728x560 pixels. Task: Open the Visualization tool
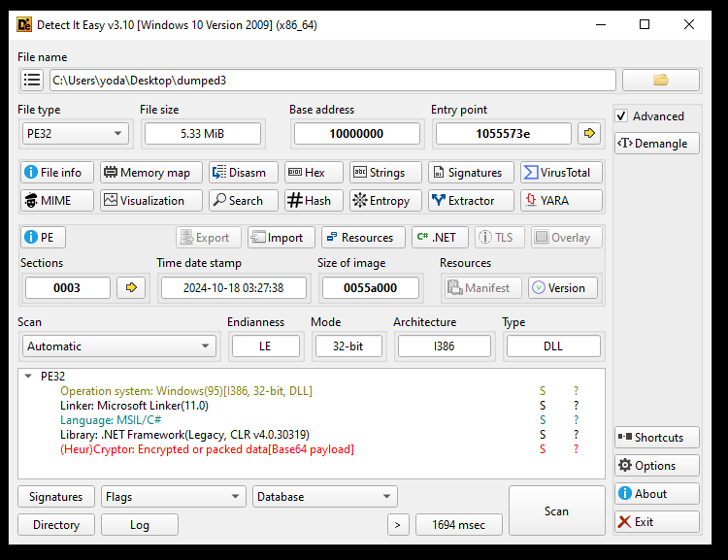(150, 201)
